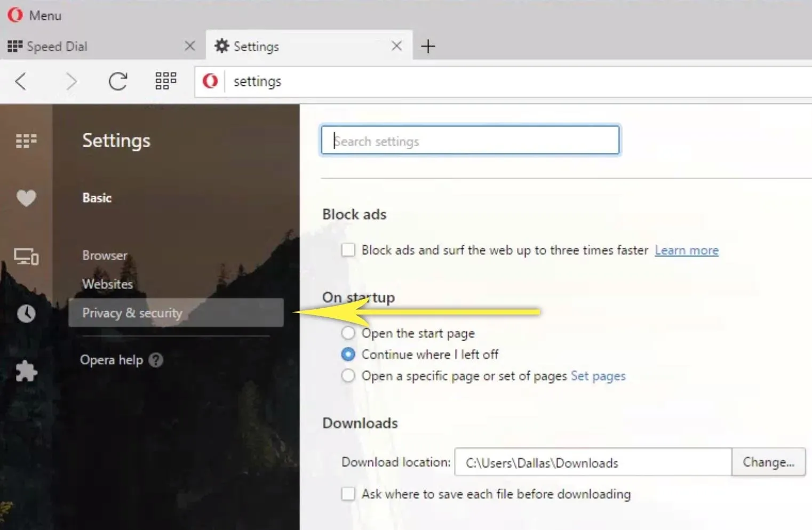
Task: Click the Search settings field
Action: click(470, 140)
